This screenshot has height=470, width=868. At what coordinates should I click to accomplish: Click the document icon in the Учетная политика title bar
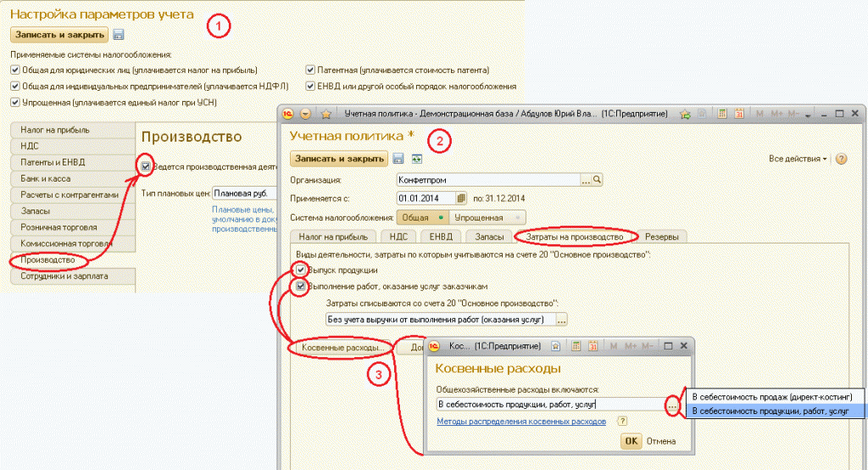(x=702, y=114)
